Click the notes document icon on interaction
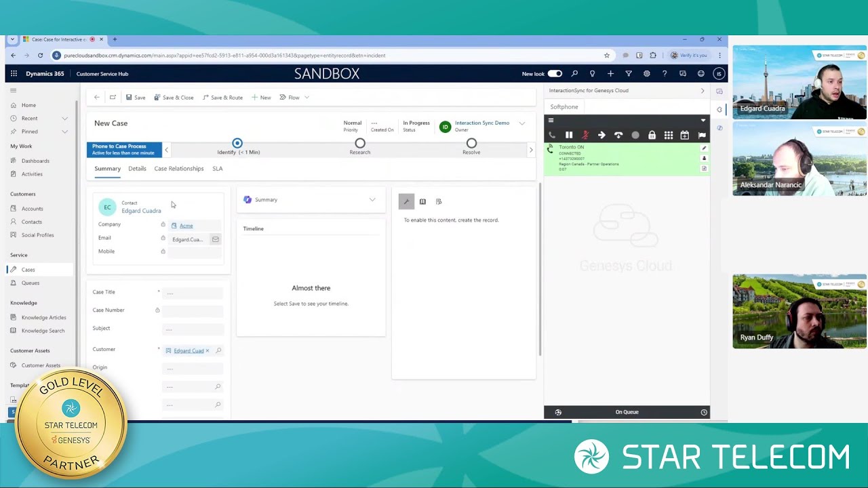Image resolution: width=868 pixels, height=488 pixels. [704, 168]
